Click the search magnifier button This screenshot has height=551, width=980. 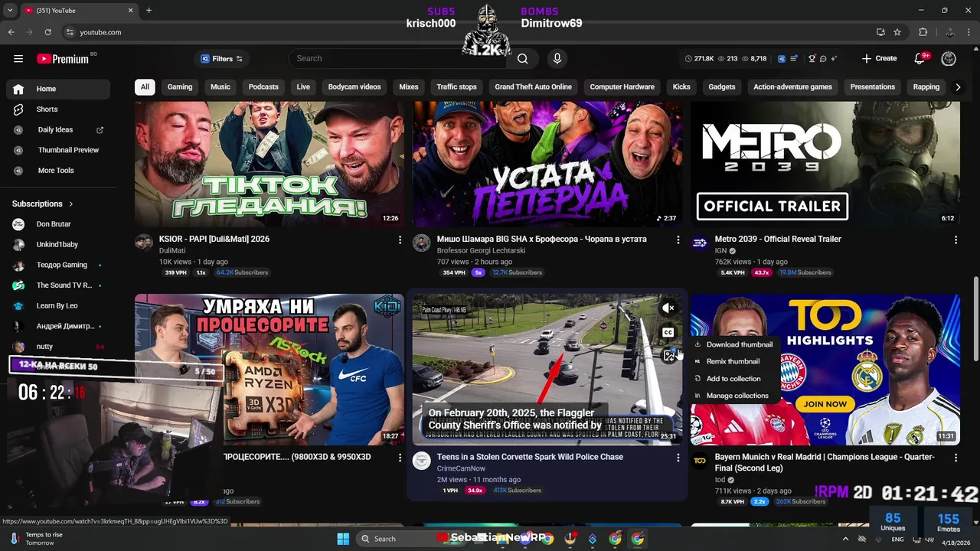522,59
